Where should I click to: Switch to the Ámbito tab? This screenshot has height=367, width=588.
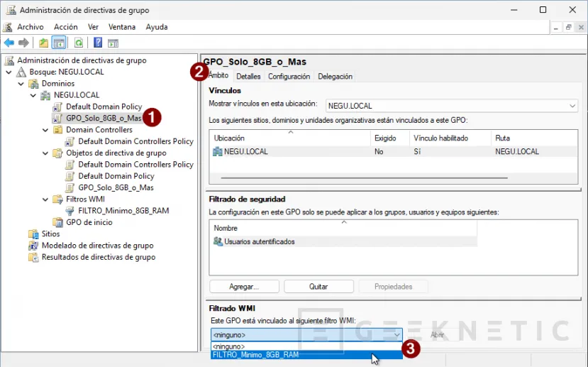[x=219, y=75]
